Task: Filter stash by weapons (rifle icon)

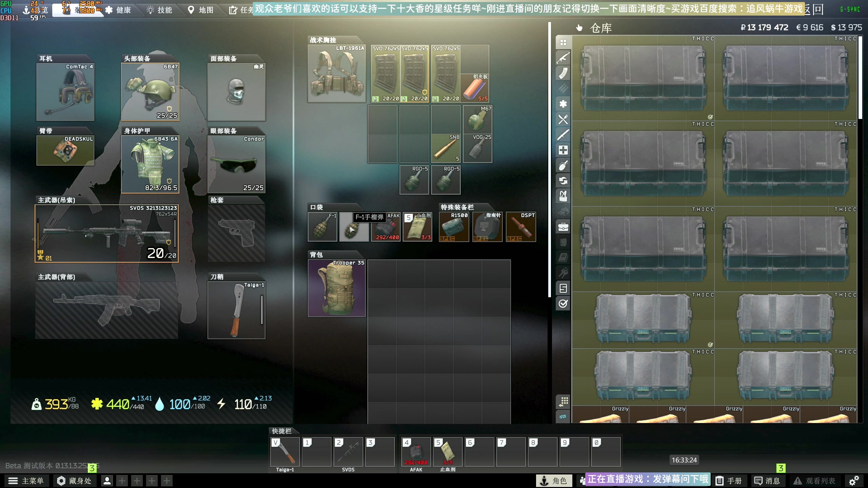Action: (563, 58)
